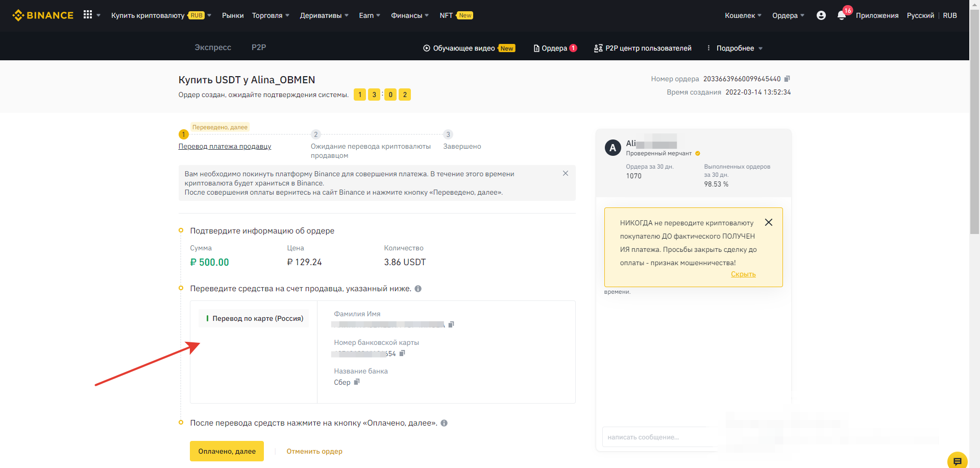Screen dimensions: 980x468
Task: Click the seller avatar letter A
Action: [612, 148]
